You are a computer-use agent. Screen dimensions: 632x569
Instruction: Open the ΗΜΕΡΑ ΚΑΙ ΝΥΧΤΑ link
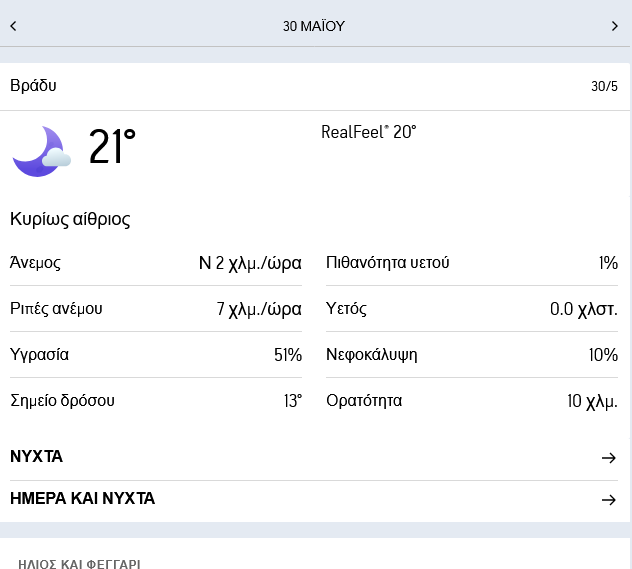[314, 499]
